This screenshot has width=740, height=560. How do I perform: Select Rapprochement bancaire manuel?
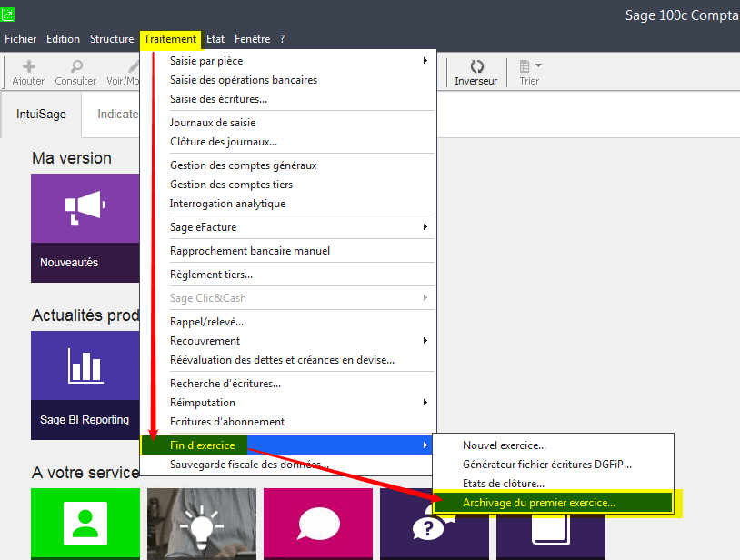tap(250, 251)
